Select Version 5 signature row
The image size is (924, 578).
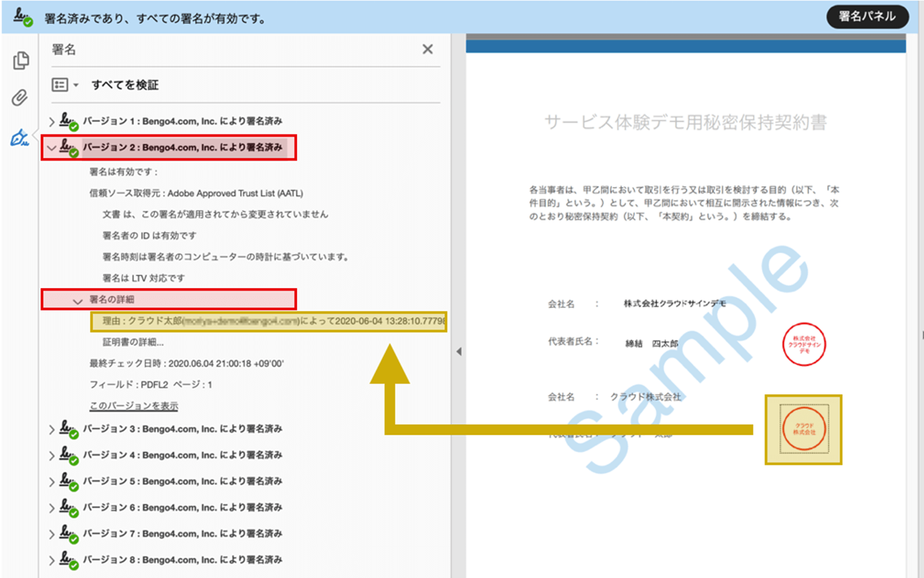[182, 481]
